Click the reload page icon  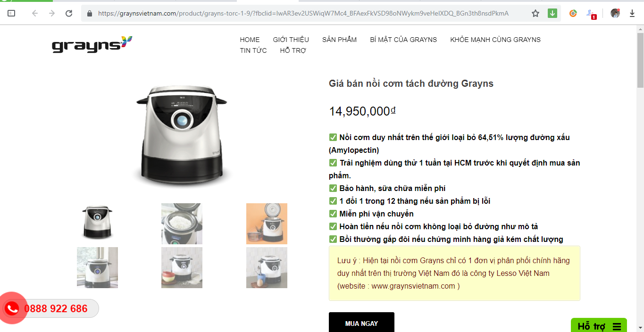pos(69,13)
